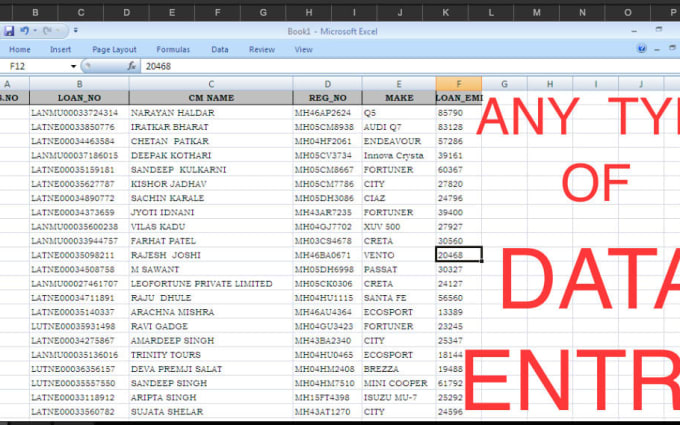The height and width of the screenshot is (425, 680).
Task: Click the ISUZU MU-7 cell
Action: tap(399, 398)
